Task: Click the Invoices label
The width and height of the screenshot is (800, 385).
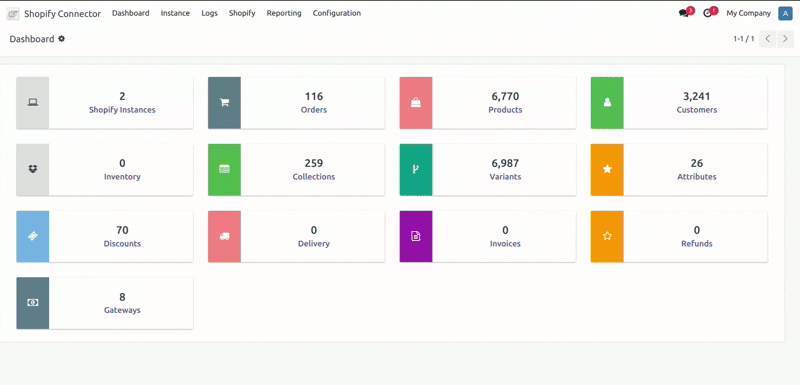Action: coord(505,243)
